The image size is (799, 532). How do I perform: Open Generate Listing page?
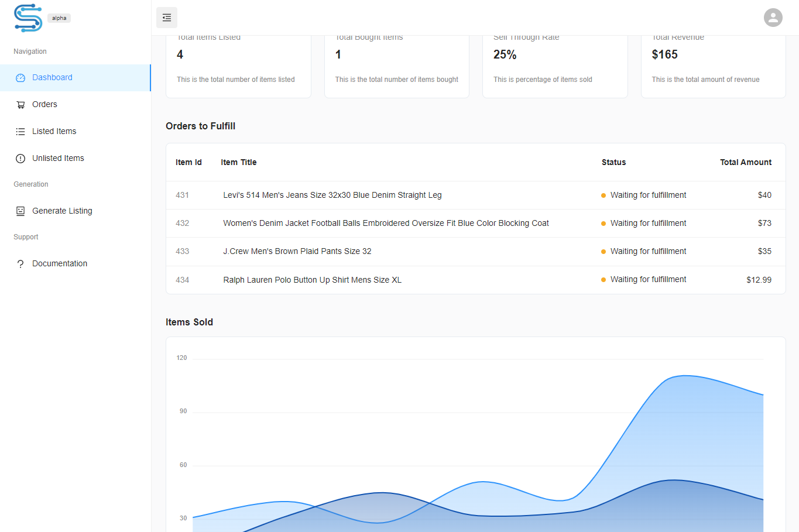click(62, 211)
